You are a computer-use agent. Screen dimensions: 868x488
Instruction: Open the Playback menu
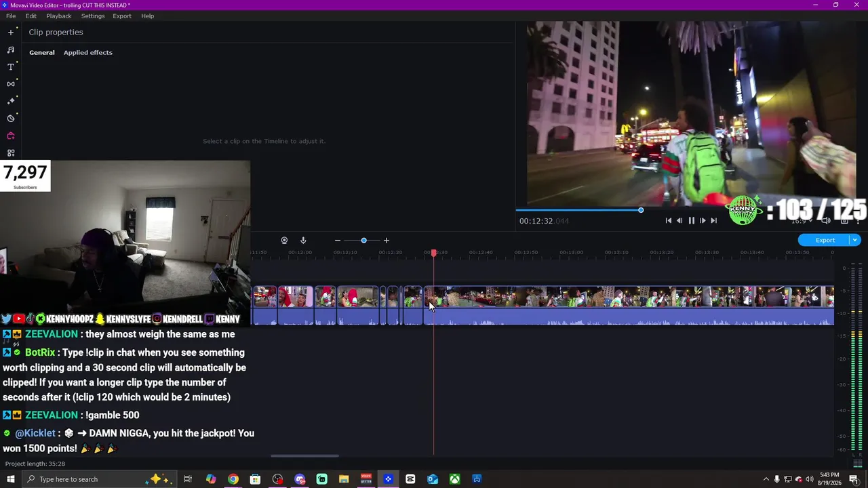click(59, 16)
